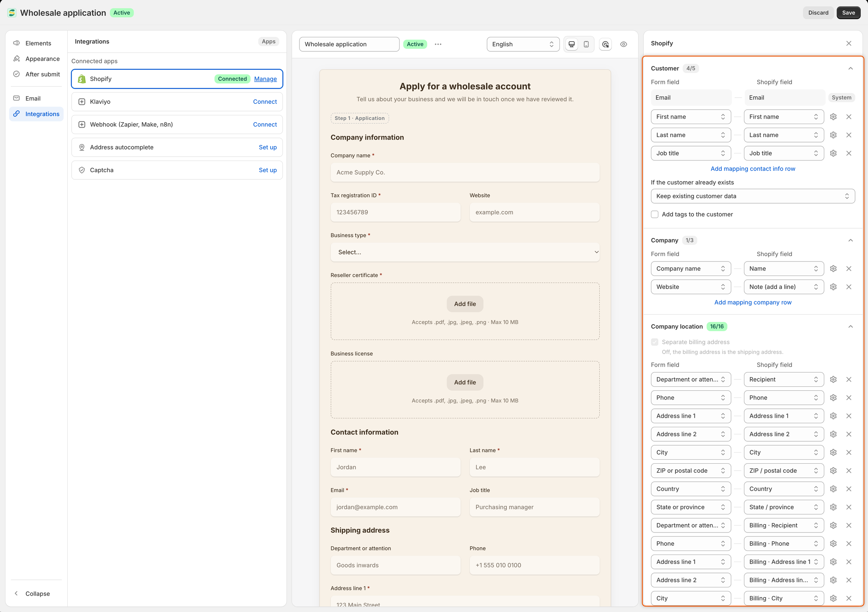Click the Address autocomplete pin icon

tap(82, 148)
